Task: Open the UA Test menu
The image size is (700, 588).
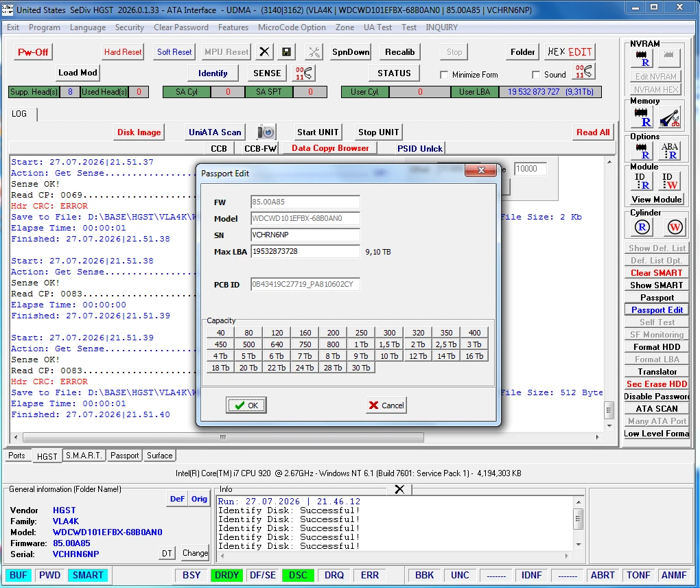Action: [x=377, y=27]
